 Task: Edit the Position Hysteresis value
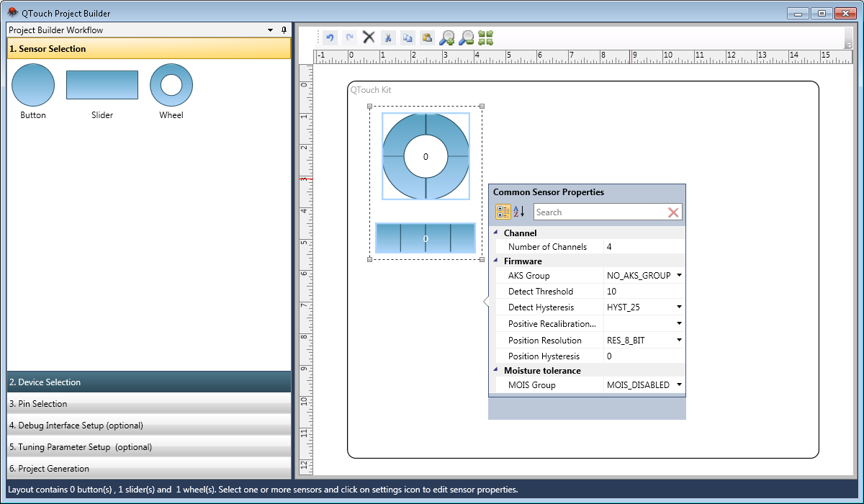(644, 356)
